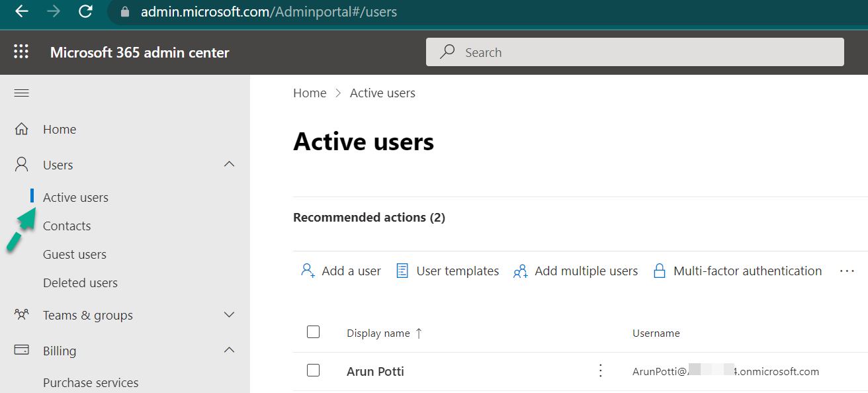Image resolution: width=868 pixels, height=393 pixels.
Task: Open more actions with the ellipsis button
Action: [847, 271]
